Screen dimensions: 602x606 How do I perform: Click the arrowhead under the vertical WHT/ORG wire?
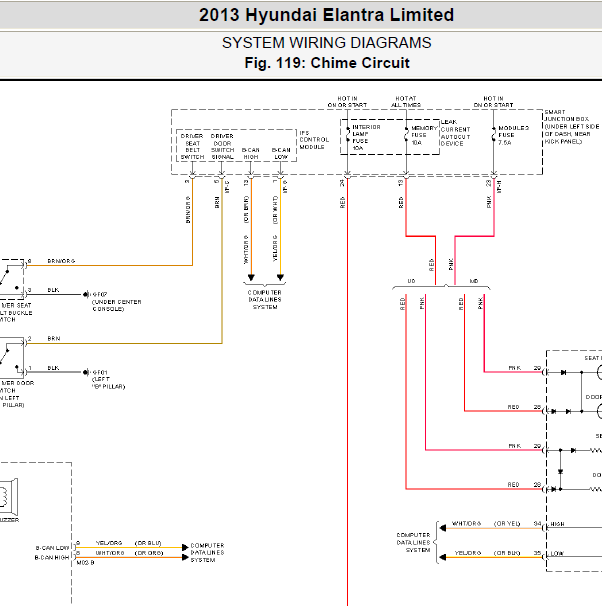pyautogui.click(x=251, y=277)
